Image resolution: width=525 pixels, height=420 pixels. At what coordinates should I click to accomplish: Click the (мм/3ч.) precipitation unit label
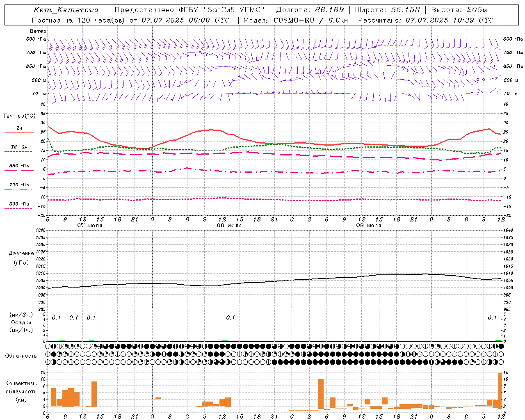point(21,315)
